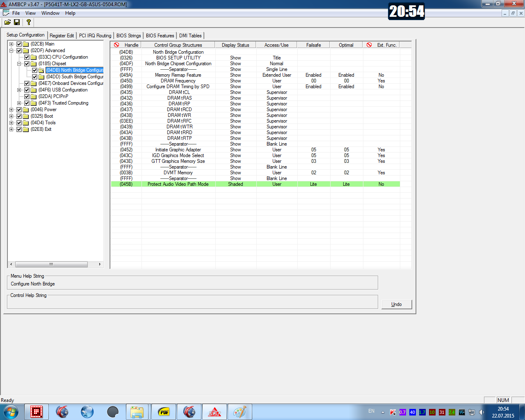Image resolution: width=525 pixels, height=420 pixels.
Task: Open the red chip app on taskbar
Action: pyautogui.click(x=37, y=412)
